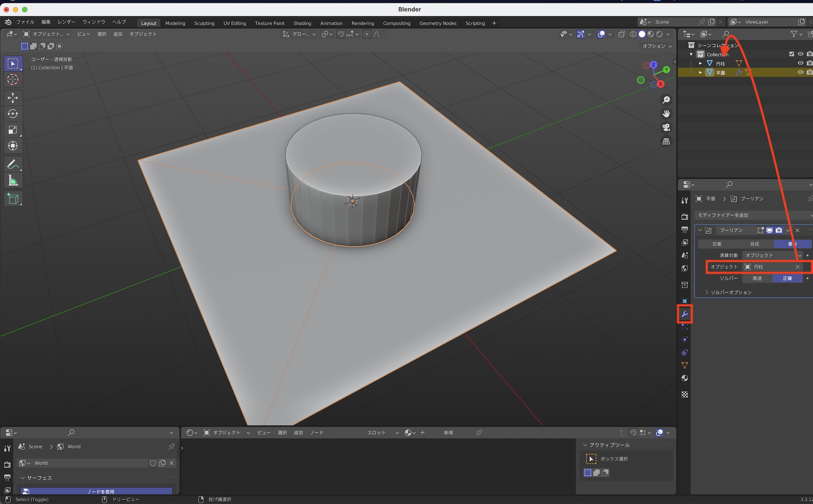The image size is (813, 504).
Task: Select the Scale tool
Action: point(13,130)
